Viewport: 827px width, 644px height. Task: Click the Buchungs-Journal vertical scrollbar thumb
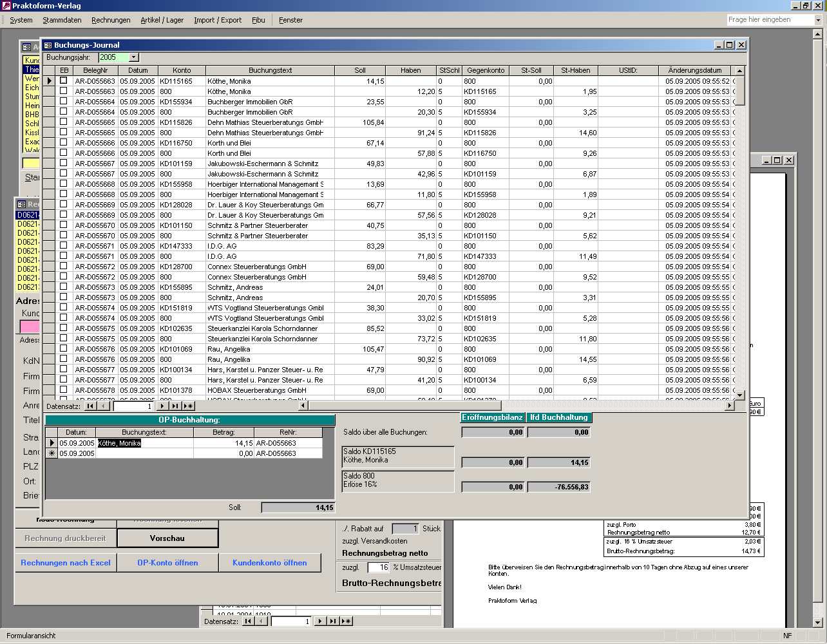click(x=740, y=90)
